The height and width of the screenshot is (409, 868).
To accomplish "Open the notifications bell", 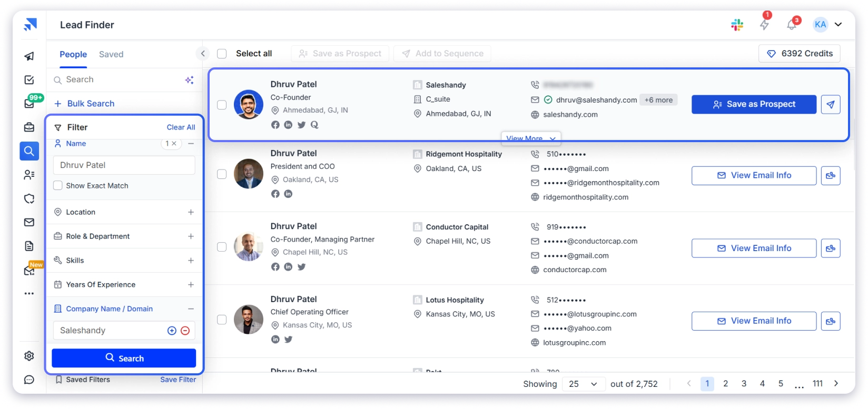I will coord(792,24).
